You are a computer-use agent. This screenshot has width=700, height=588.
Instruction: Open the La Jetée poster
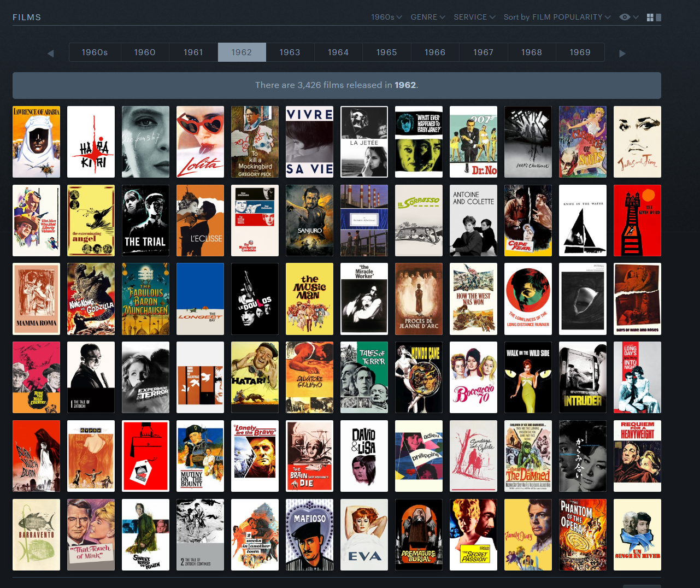pyautogui.click(x=364, y=142)
